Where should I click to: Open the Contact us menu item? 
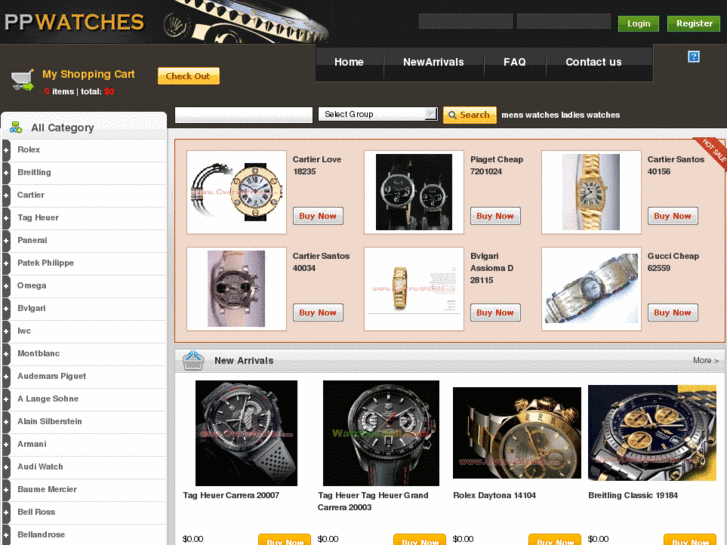[593, 62]
